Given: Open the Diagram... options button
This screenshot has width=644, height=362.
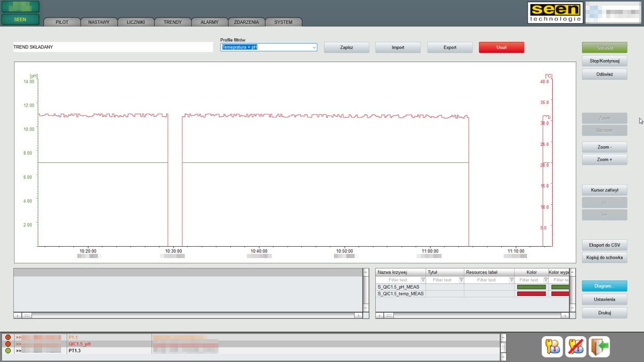Looking at the screenshot, I should click(x=604, y=286).
